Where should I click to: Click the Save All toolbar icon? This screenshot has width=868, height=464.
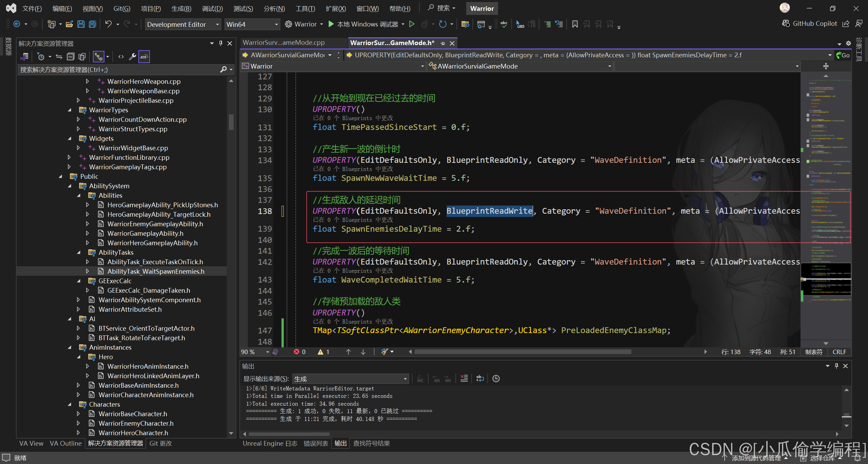point(92,24)
